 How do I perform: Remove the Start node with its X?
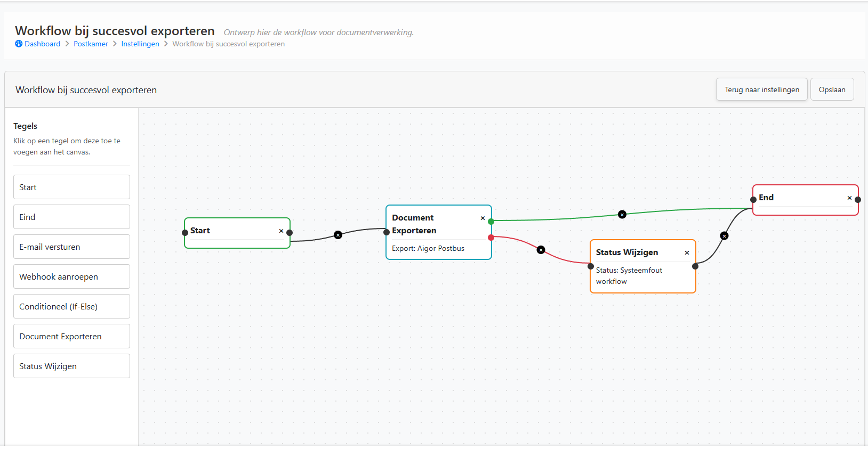pos(281,231)
